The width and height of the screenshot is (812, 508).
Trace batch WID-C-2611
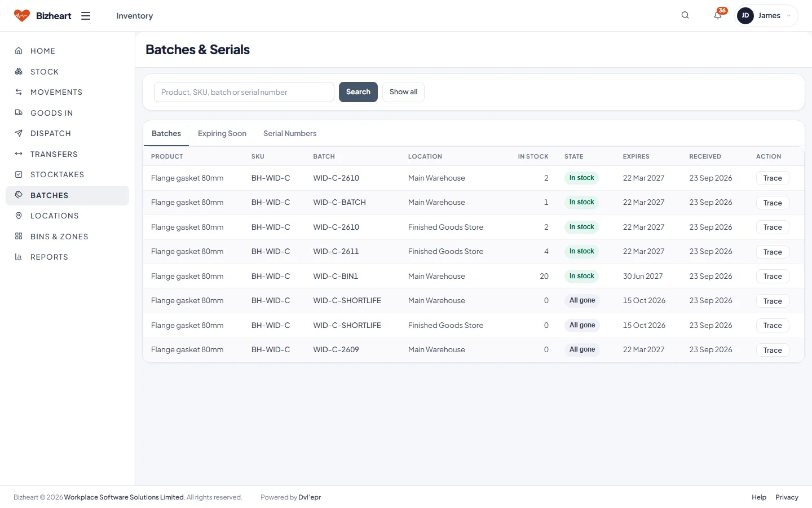tap(773, 252)
